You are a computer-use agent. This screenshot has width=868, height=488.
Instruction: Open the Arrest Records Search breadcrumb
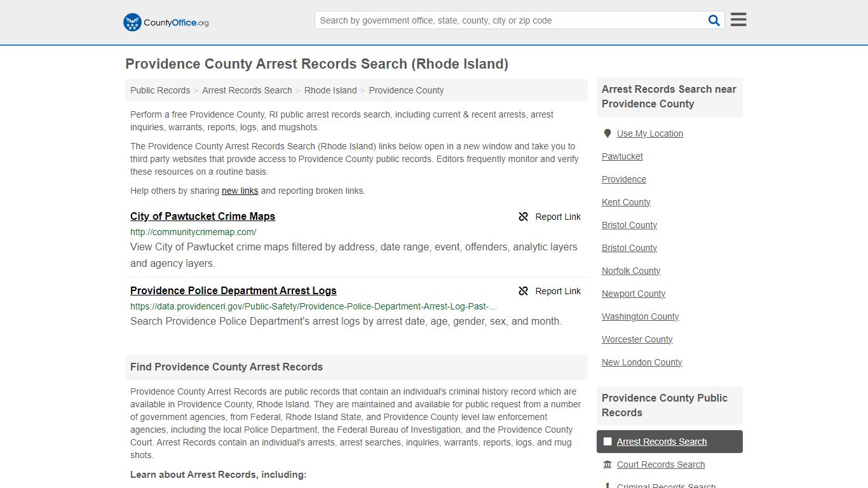tap(247, 90)
